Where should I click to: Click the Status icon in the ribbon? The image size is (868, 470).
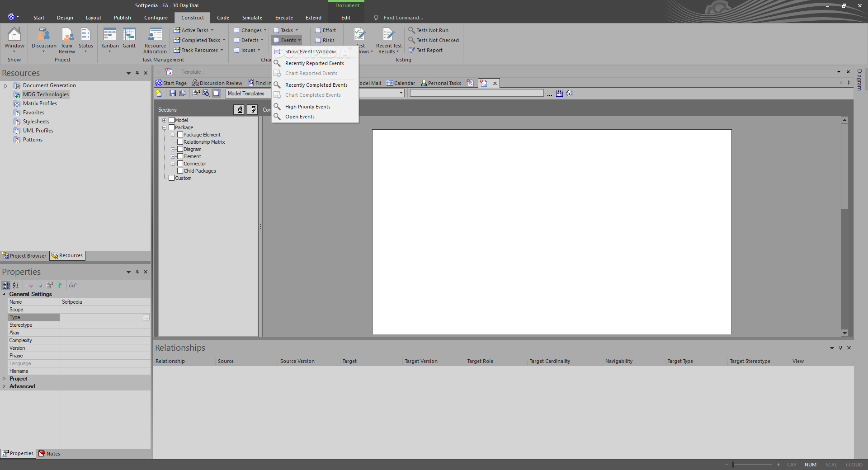point(86,39)
